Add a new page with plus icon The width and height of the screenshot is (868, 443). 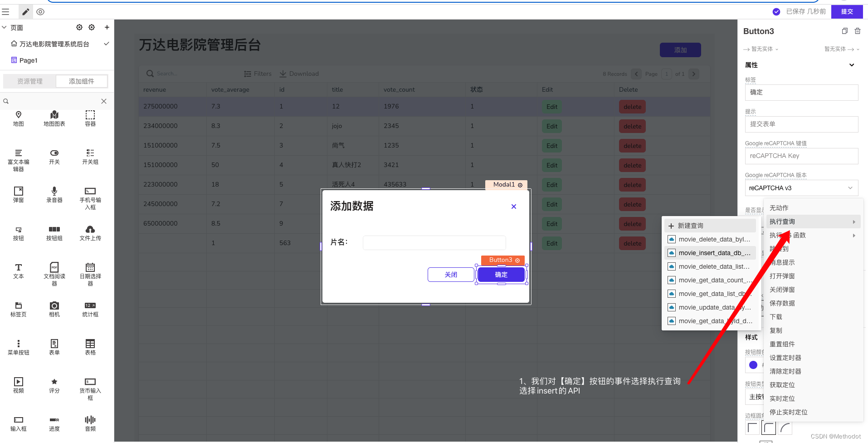(x=107, y=27)
